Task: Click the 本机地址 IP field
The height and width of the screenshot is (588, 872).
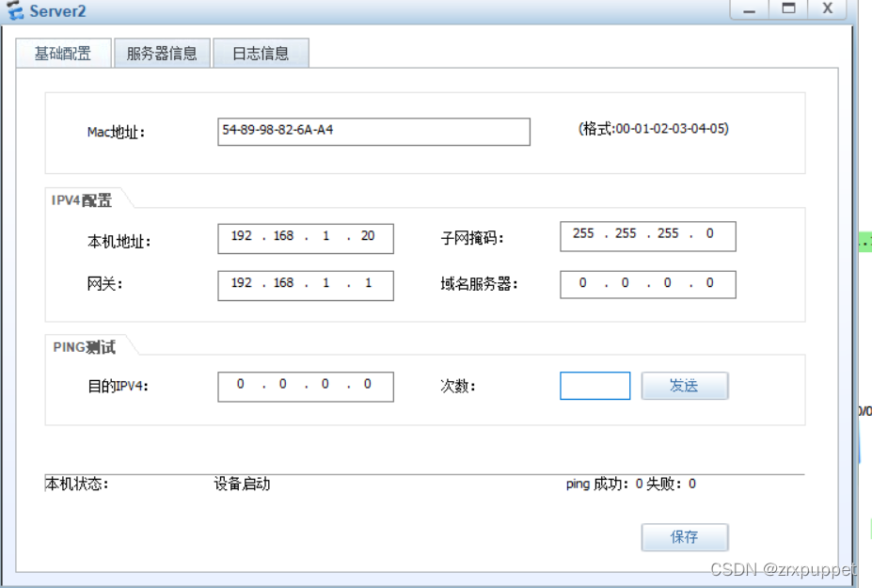Action: (306, 239)
